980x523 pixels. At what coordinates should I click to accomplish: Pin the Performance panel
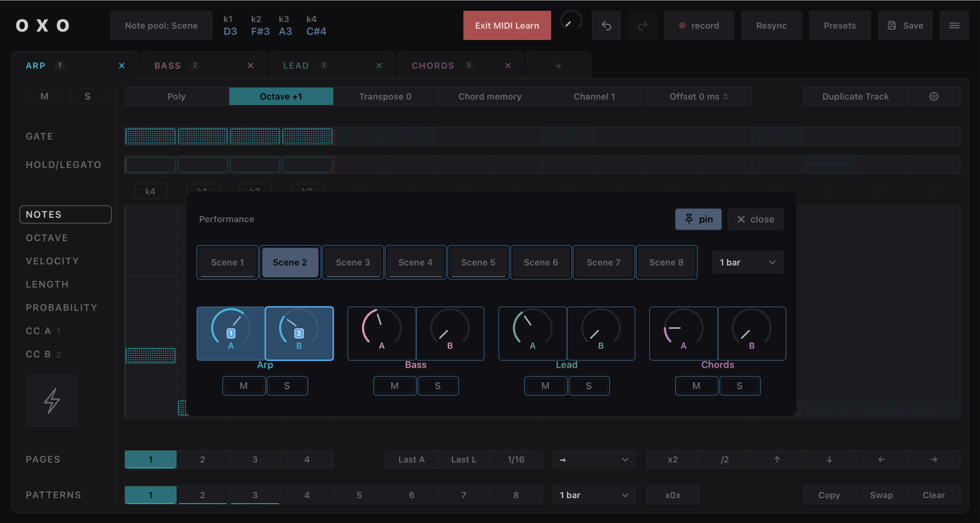pos(698,219)
